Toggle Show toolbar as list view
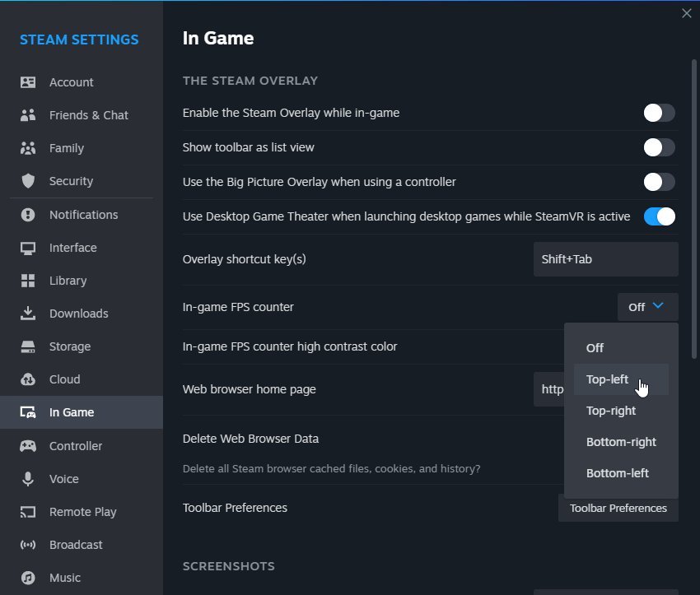700x595 pixels. pyautogui.click(x=659, y=147)
